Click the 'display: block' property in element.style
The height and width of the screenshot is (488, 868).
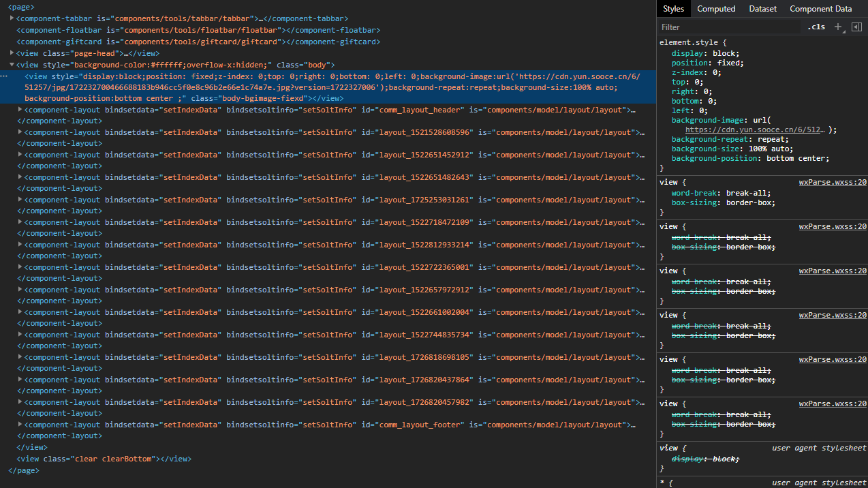[705, 53]
